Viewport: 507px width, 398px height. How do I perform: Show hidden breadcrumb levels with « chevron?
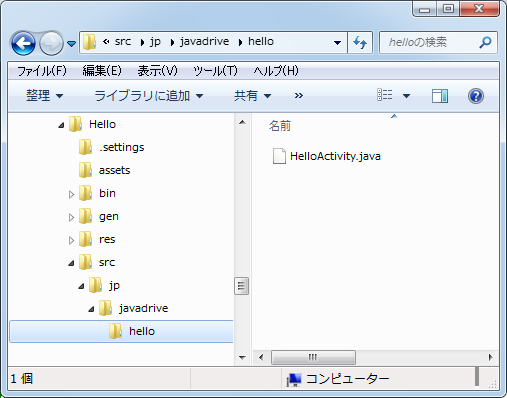coord(106,42)
